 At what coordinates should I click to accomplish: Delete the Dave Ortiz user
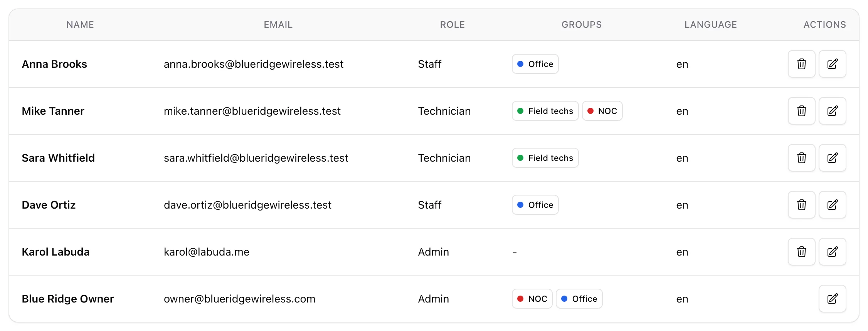point(801,205)
